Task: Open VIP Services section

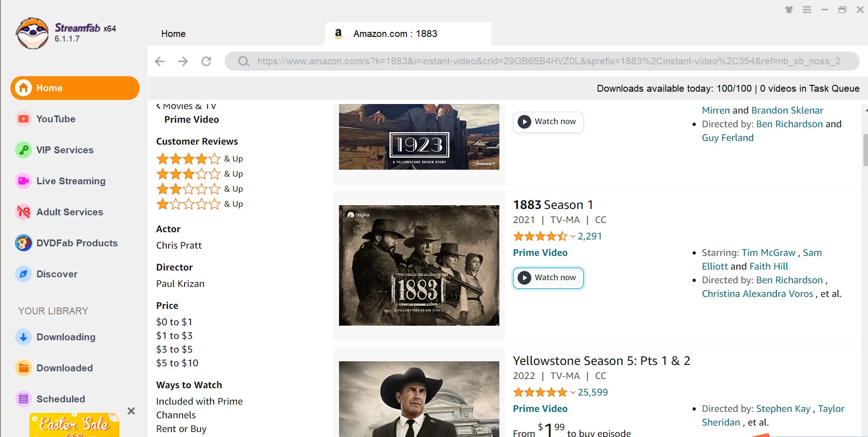Action: click(65, 150)
